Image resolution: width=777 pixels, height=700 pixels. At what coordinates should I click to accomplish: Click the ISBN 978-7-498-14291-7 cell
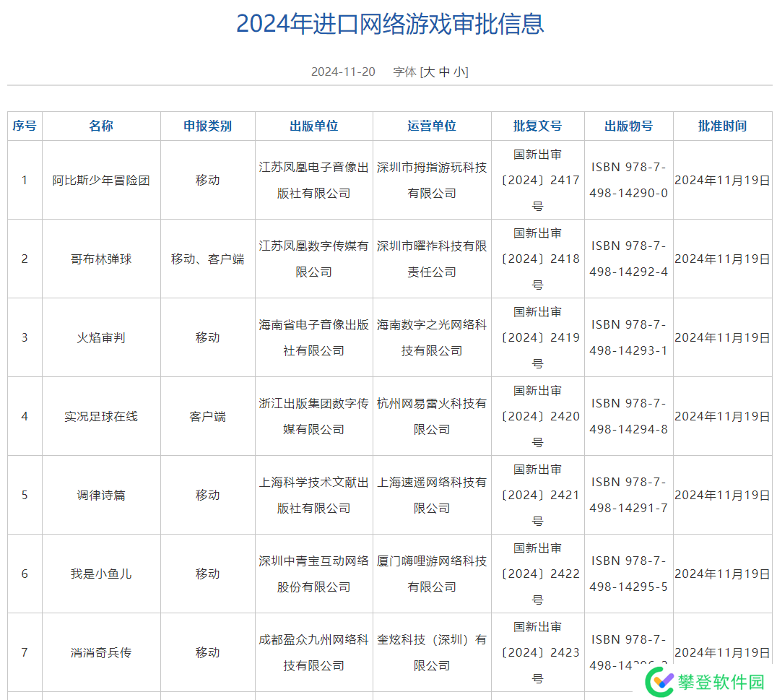pos(628,495)
